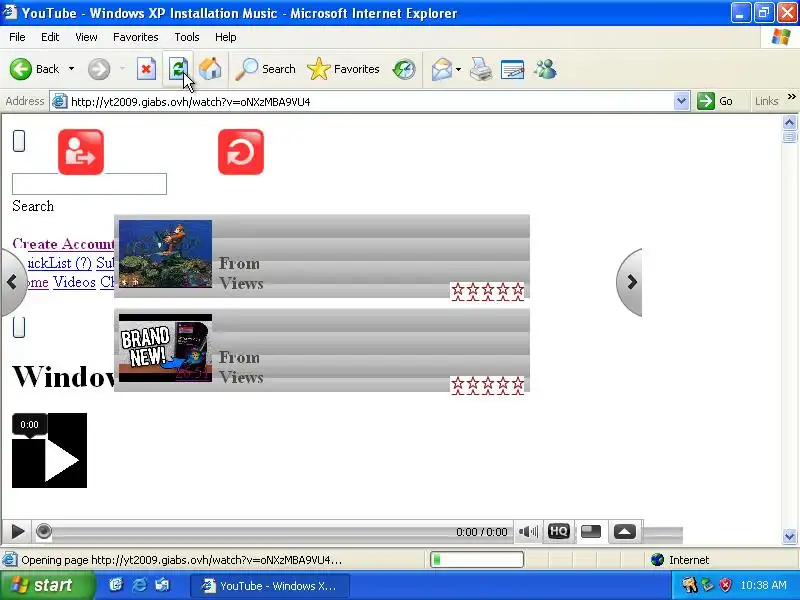
Task: Stop loading with the red X button
Action: (146, 69)
